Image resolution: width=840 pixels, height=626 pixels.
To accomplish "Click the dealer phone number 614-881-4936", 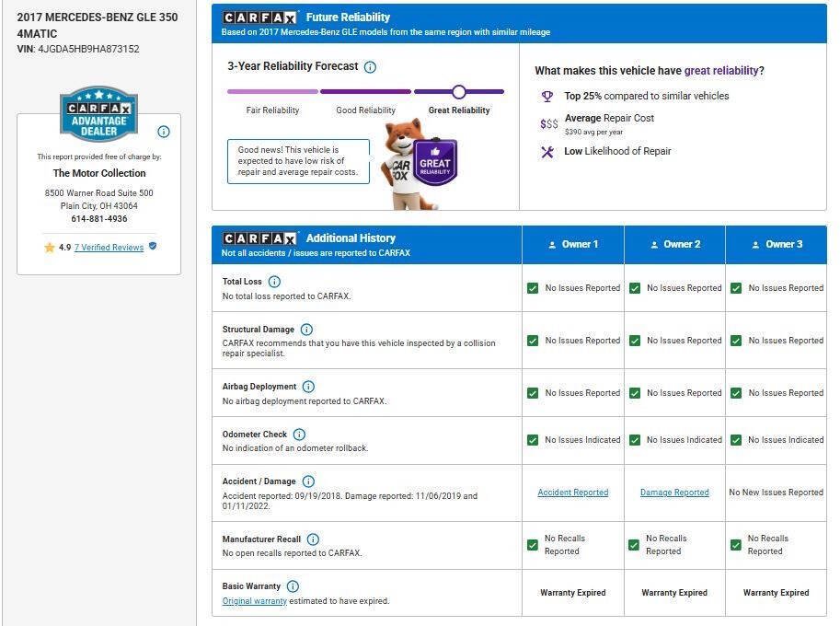I will 99,219.
